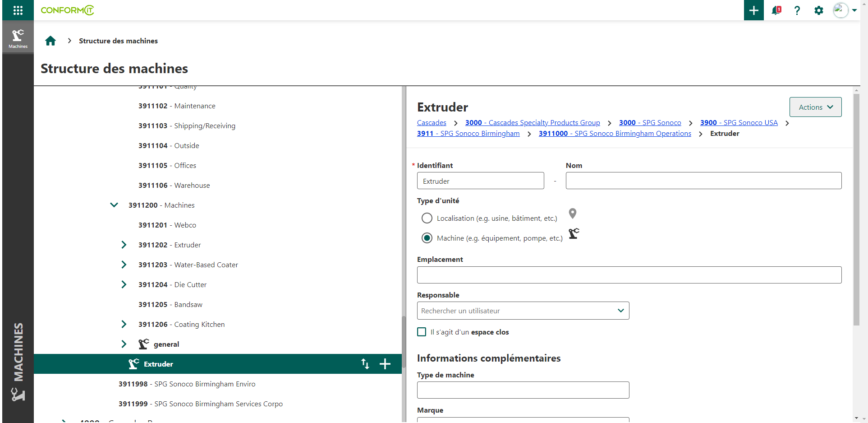The image size is (868, 423).
Task: Collapse the 3911200 Machines node
Action: pos(114,205)
